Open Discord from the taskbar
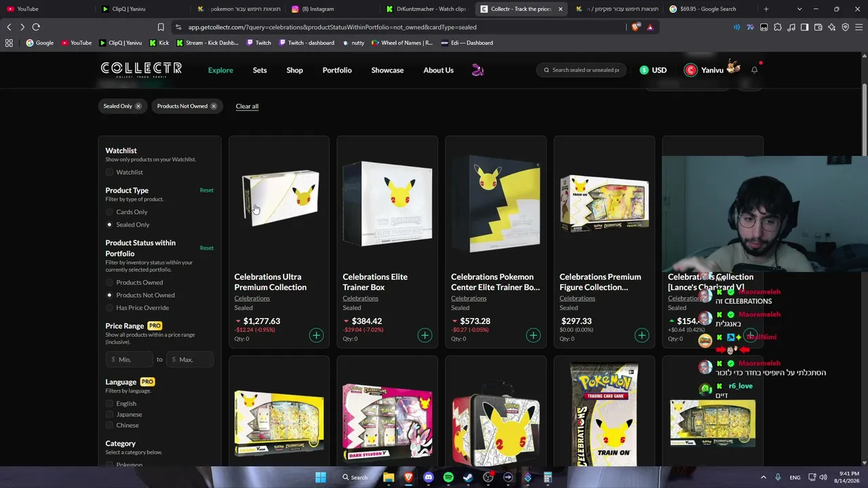This screenshot has height=488, width=868. (429, 477)
